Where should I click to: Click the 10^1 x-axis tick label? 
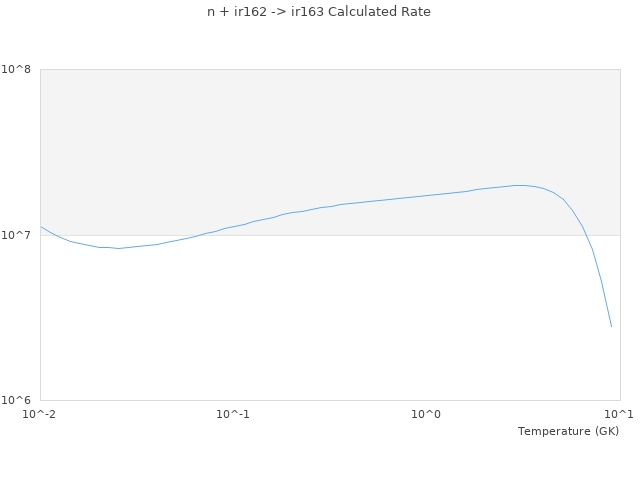[x=620, y=414]
